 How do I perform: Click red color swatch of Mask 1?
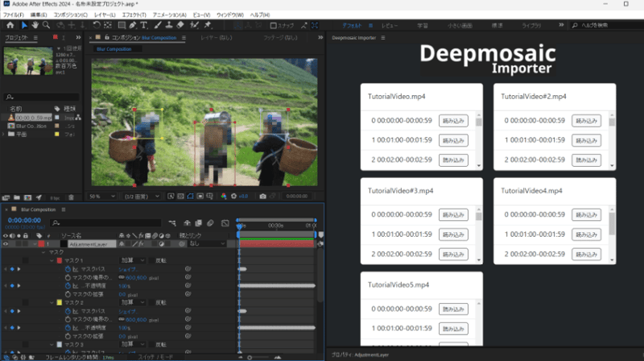[x=60, y=260]
